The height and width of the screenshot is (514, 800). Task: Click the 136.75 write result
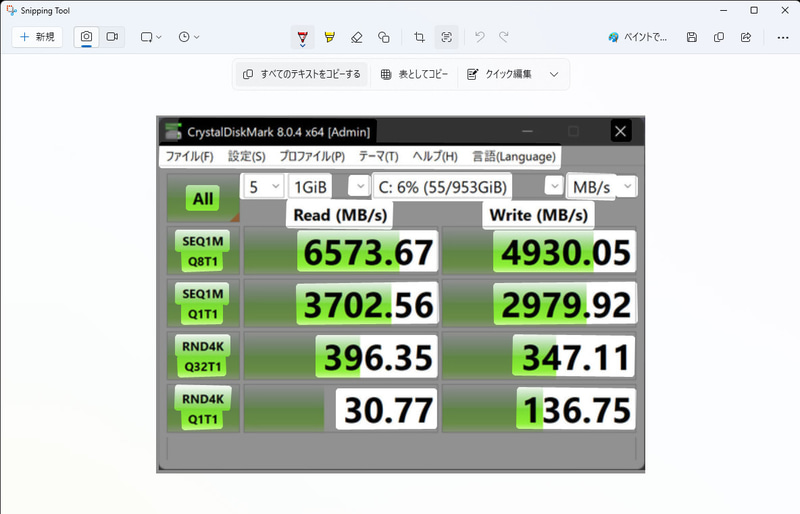(539, 409)
